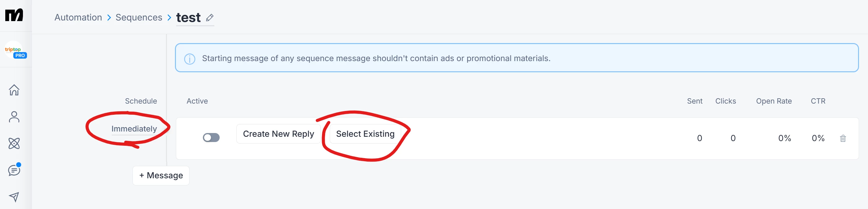Screen dimensions: 868x209
Task: Go to Automation breadcrumb
Action: [78, 17]
